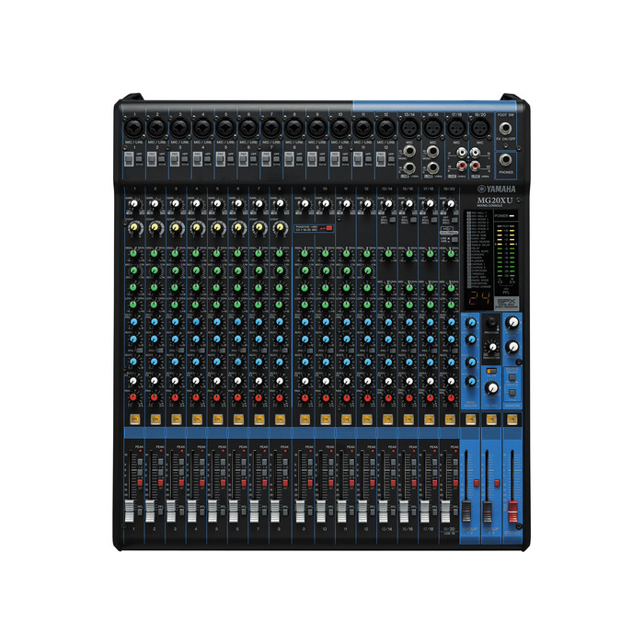This screenshot has width=644, height=644.
Task: Click the YAMAHA logo
Action: pos(497,189)
